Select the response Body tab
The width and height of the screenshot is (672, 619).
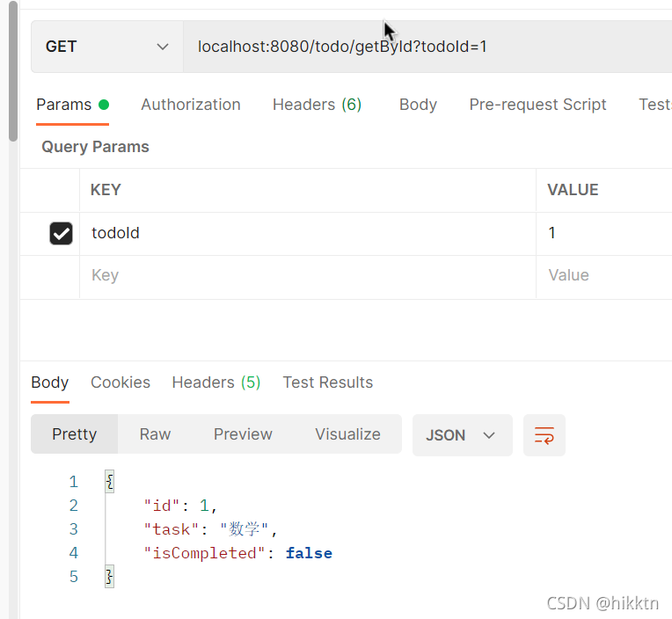pos(50,382)
